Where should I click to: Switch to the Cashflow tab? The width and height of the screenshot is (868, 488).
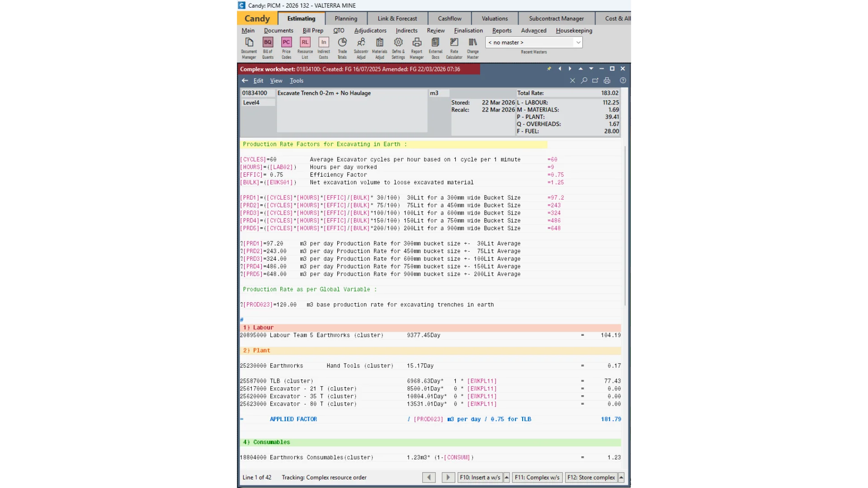coord(449,19)
